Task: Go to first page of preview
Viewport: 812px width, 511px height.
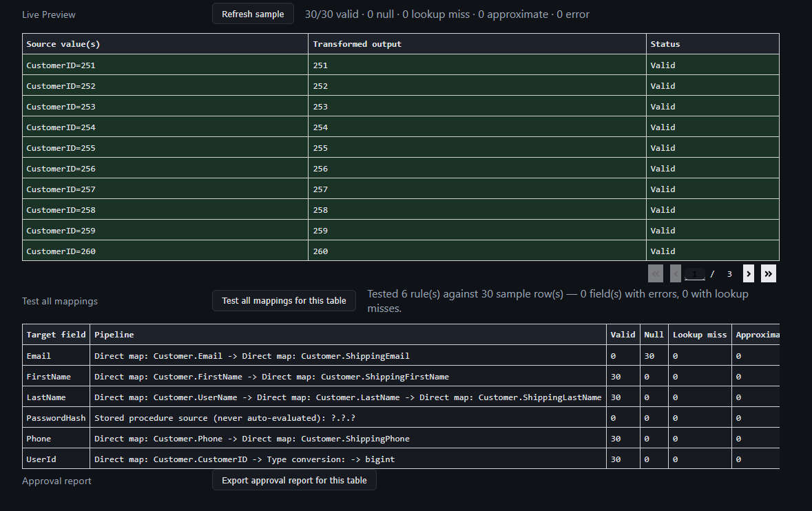Action: pyautogui.click(x=656, y=274)
